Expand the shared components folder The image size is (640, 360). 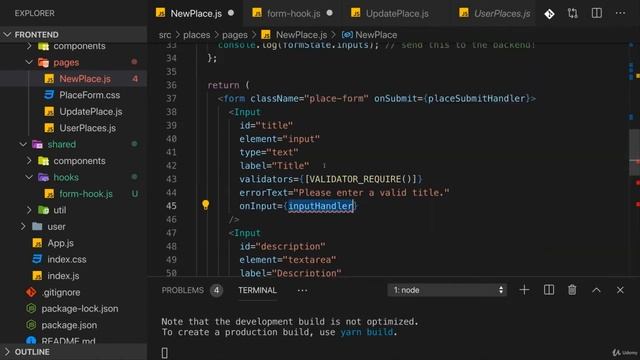tap(29, 161)
